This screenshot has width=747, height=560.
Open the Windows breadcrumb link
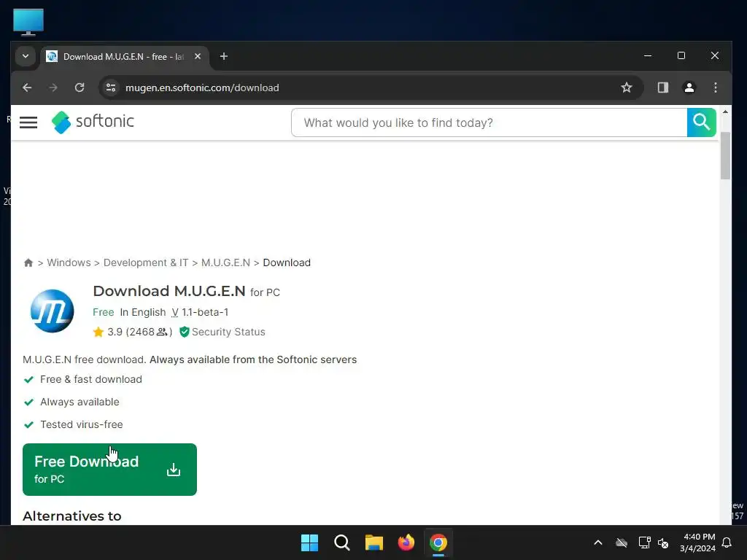69,262
